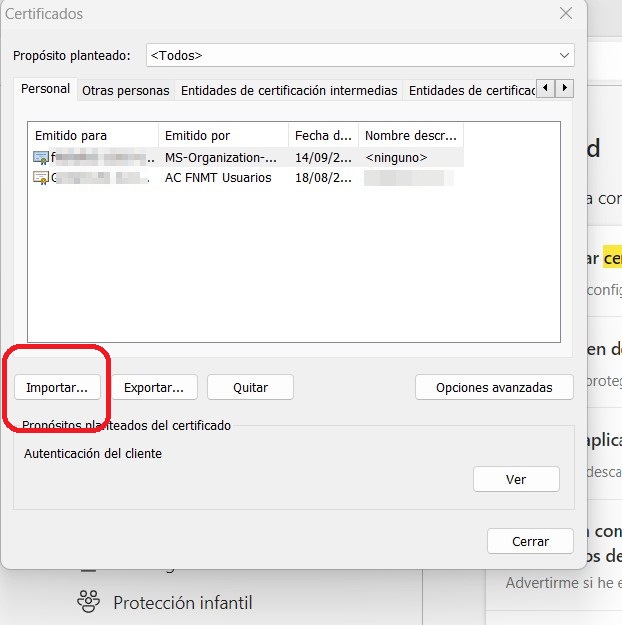Sort by the Emitido para column header
This screenshot has width=622, height=625.
(93, 136)
